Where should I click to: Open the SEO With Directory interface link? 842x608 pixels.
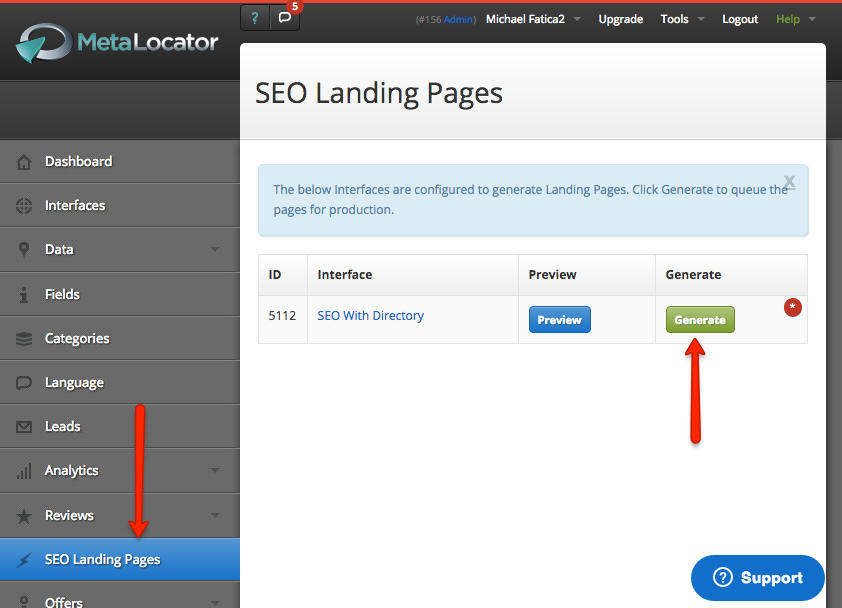[x=371, y=316]
